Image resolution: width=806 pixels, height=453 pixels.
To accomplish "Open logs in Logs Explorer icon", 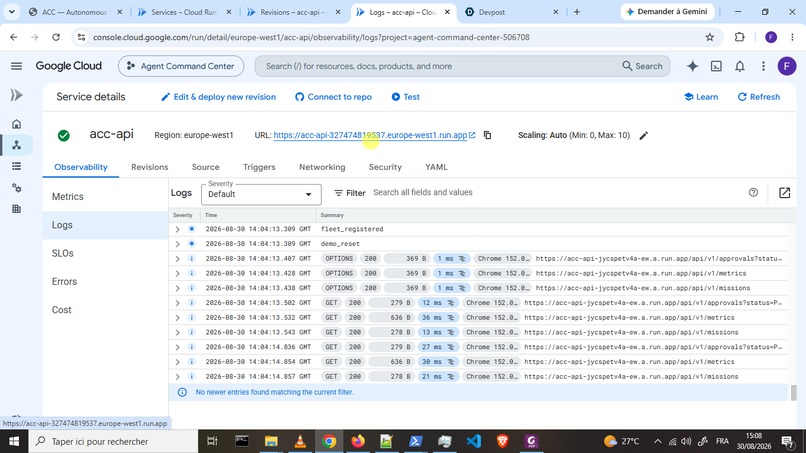I will click(x=784, y=192).
